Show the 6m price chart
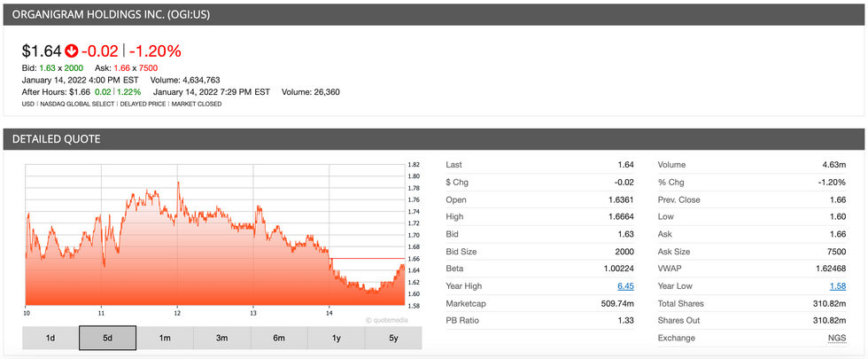 pos(279,338)
